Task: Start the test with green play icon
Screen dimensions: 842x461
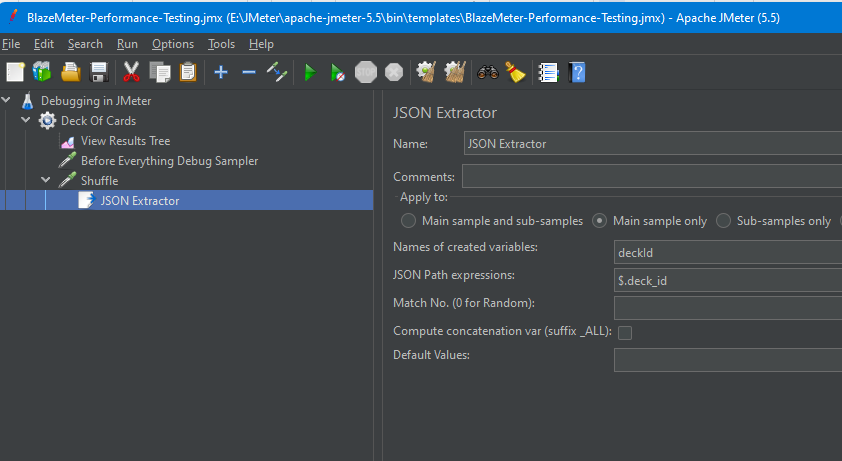Action: tap(310, 72)
